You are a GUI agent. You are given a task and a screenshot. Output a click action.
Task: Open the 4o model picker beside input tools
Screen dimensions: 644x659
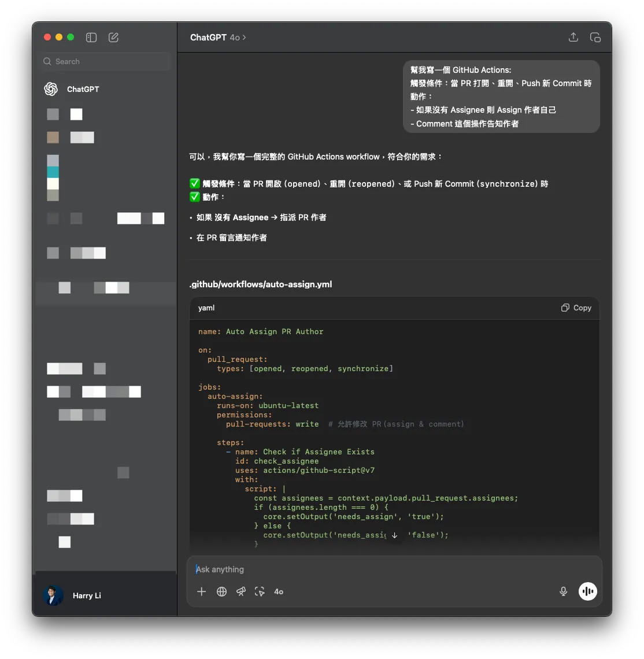279,591
